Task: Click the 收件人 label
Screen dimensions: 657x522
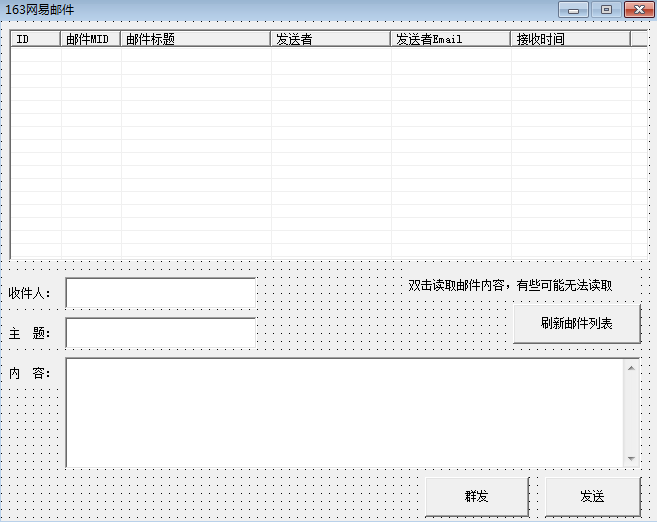Action: (29, 293)
